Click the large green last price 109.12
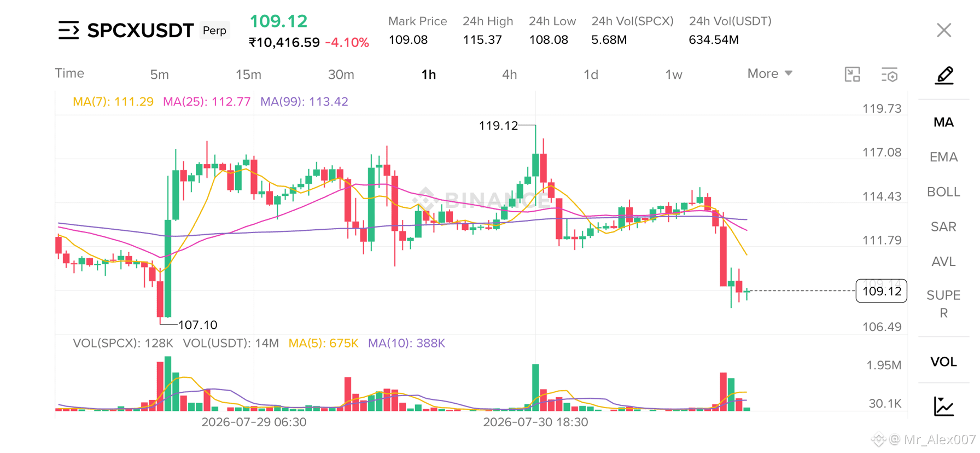The height and width of the screenshot is (453, 980). [278, 21]
